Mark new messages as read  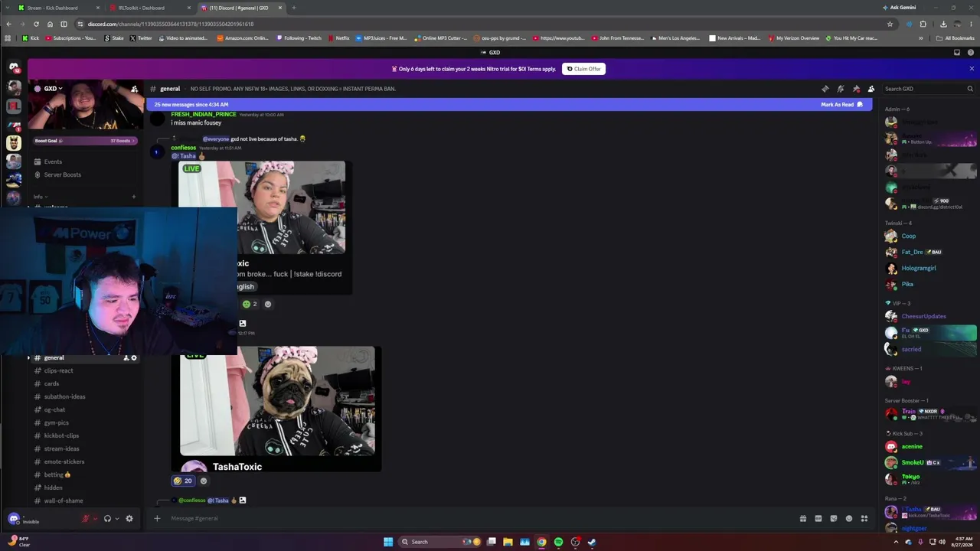click(x=841, y=104)
